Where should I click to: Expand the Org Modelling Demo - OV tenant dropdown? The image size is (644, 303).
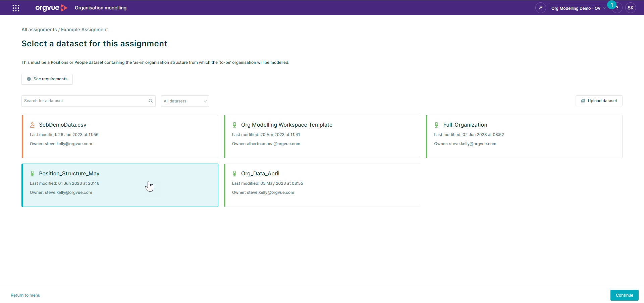[578, 8]
